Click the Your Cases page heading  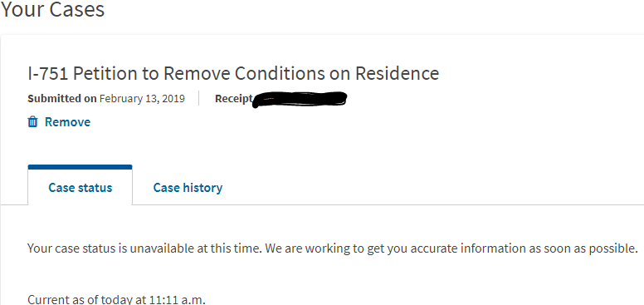[x=52, y=9]
